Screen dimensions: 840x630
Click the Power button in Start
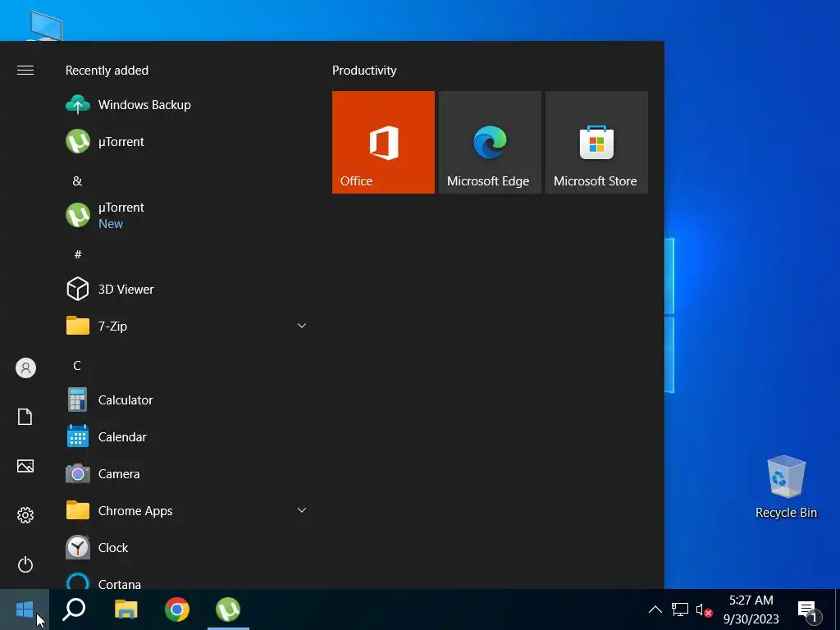pos(25,564)
